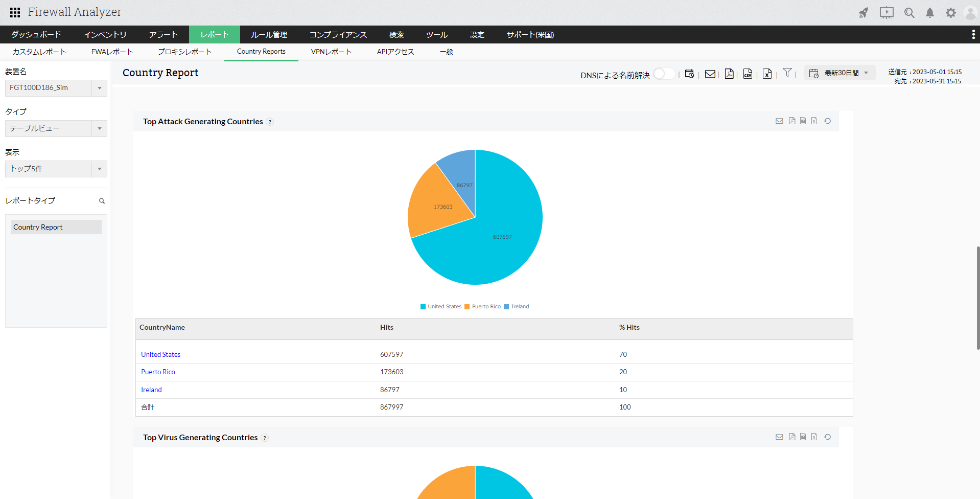Open the filter funnel icon

coord(787,73)
